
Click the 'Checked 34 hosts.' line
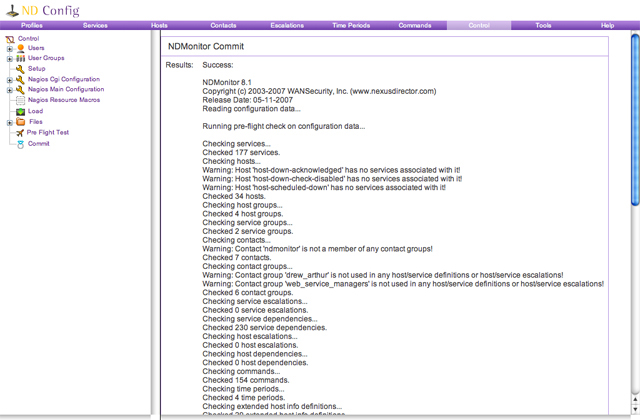coord(234,196)
